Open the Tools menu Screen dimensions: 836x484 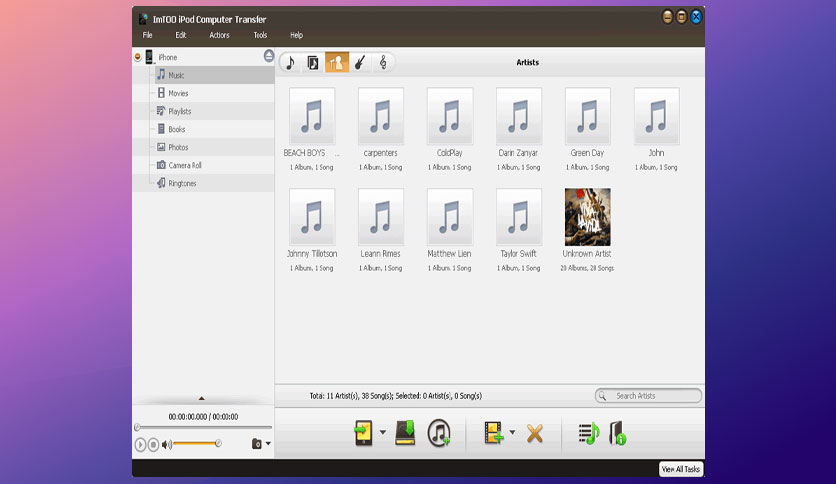pyautogui.click(x=260, y=35)
